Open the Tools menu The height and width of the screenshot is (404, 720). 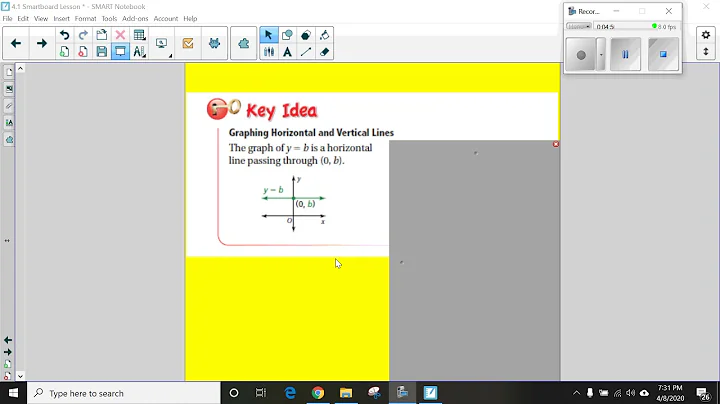click(x=109, y=18)
